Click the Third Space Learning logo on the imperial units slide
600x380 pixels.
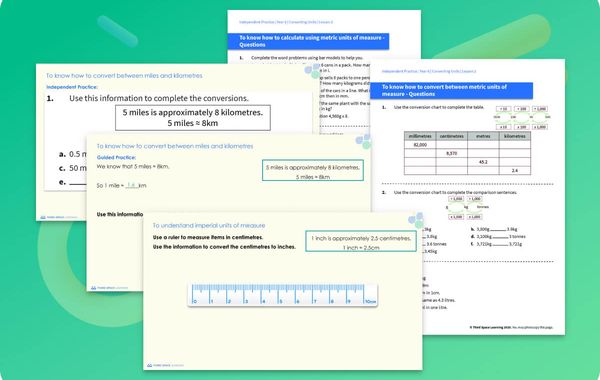point(165,365)
